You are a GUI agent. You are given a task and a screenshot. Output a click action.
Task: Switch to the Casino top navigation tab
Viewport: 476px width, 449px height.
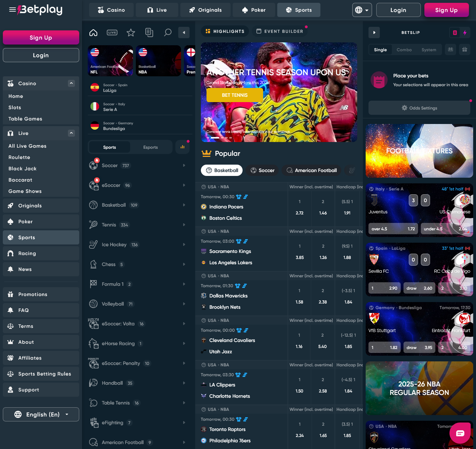point(111,10)
